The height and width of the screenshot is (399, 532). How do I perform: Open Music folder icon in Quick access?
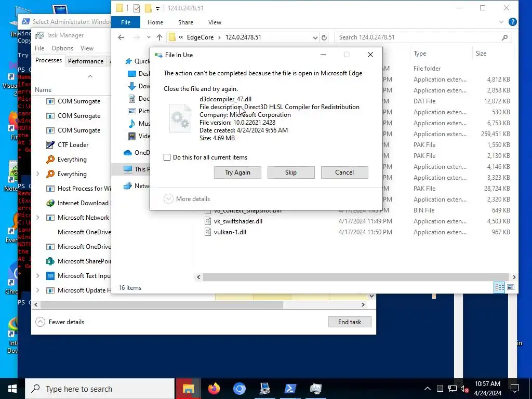[x=132, y=124]
